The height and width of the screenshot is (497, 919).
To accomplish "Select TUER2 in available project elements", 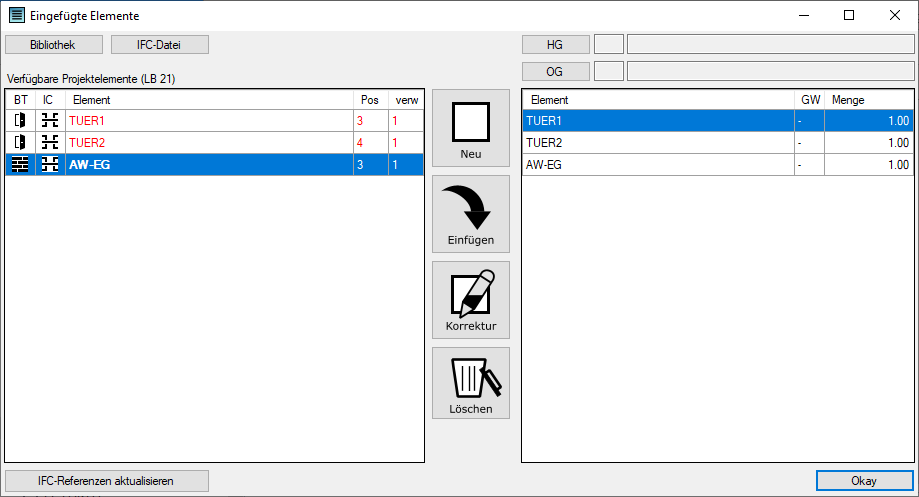I will point(215,142).
